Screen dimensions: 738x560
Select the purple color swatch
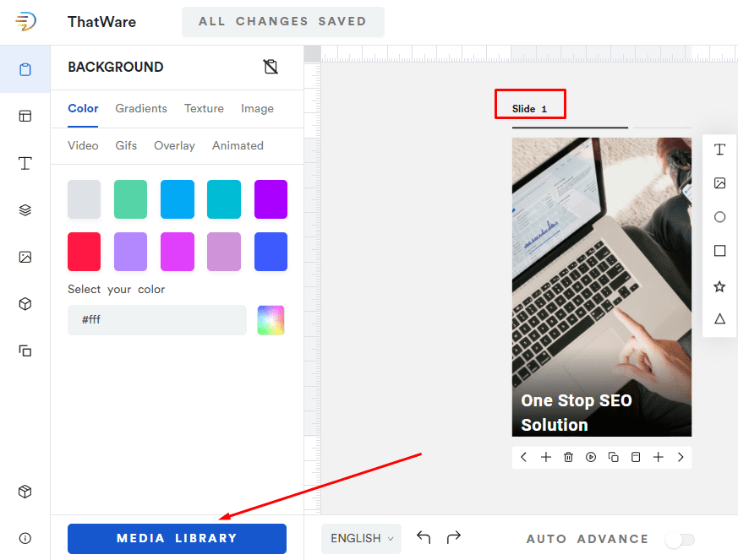coord(271,199)
